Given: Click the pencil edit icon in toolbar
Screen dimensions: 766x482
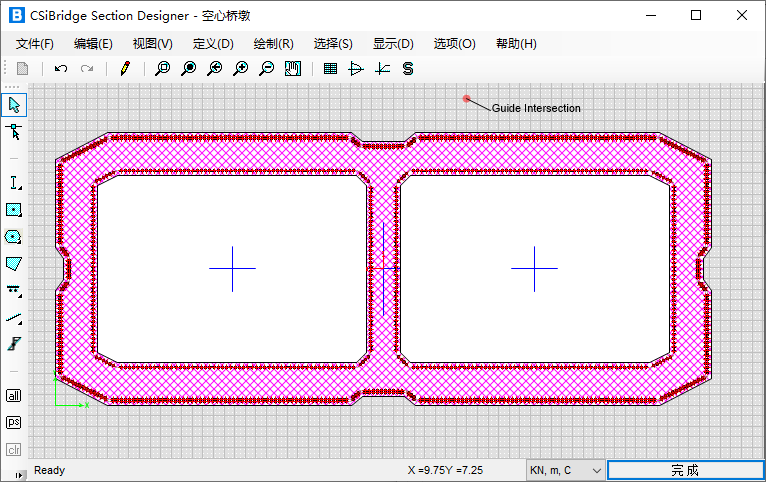Looking at the screenshot, I should pos(125,69).
